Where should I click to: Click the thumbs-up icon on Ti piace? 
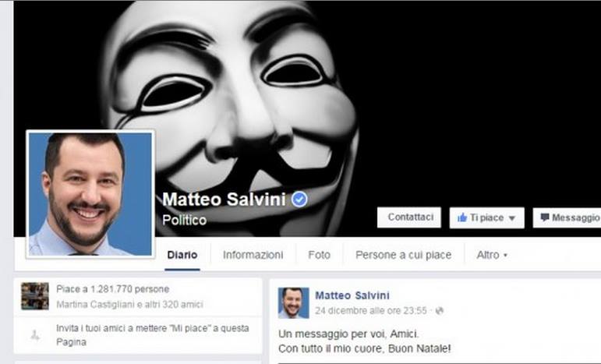(462, 217)
